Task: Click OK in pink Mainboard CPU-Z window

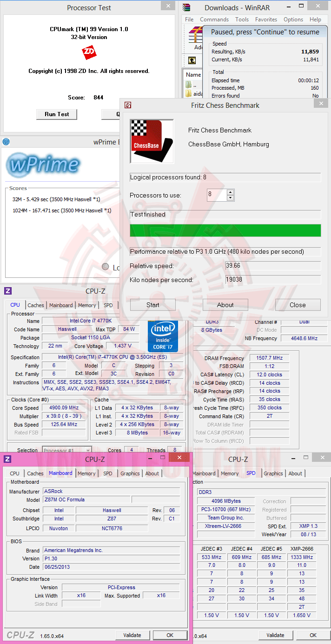Action: click(x=170, y=635)
